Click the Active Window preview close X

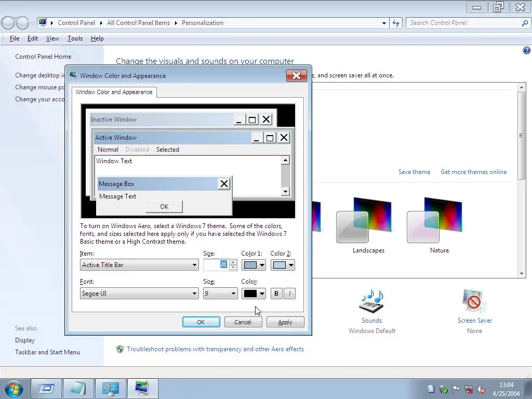[284, 137]
